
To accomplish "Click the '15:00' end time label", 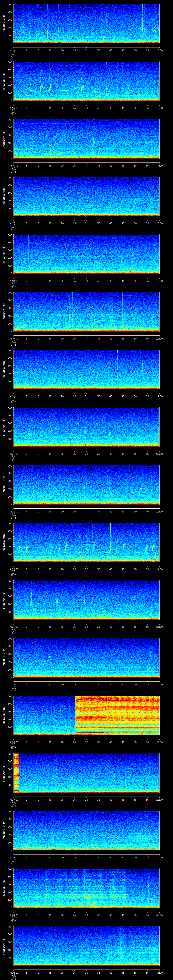I will (160, 50).
